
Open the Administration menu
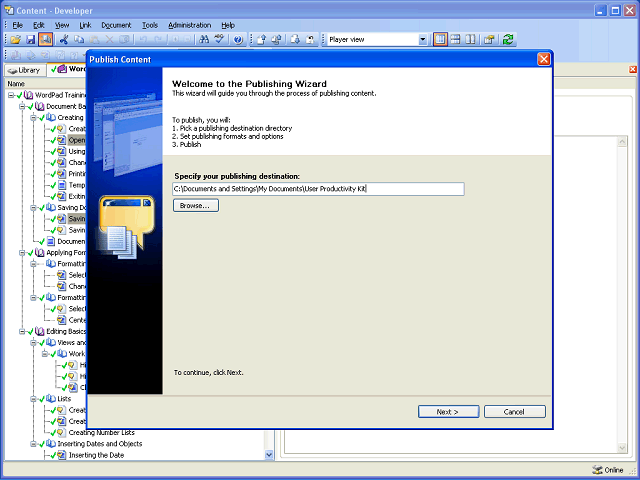coord(189,25)
